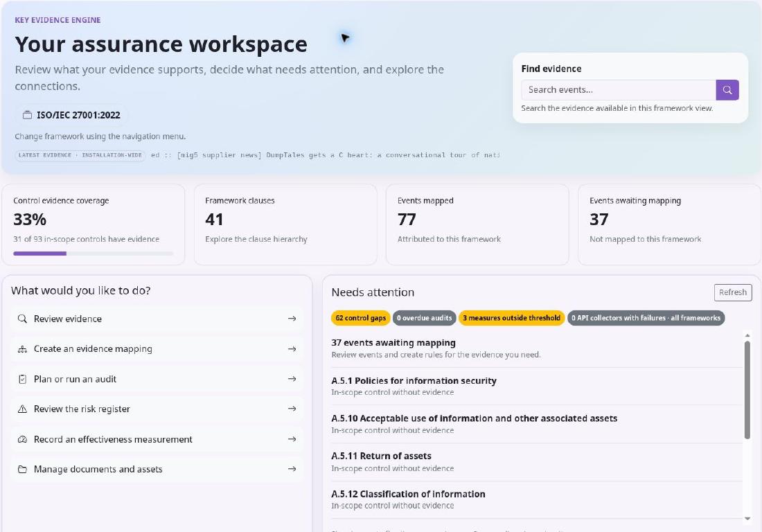Open A.5.11 Return of assets item

536,462
